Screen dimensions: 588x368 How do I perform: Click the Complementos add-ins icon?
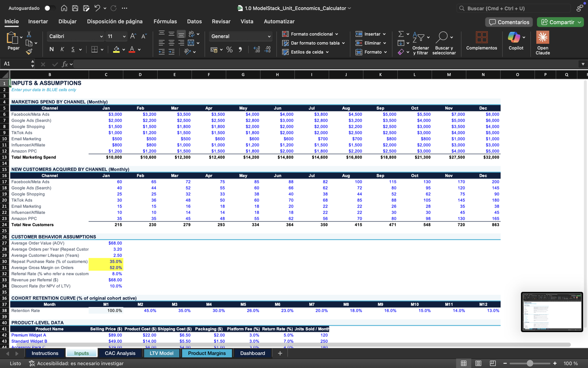point(481,38)
